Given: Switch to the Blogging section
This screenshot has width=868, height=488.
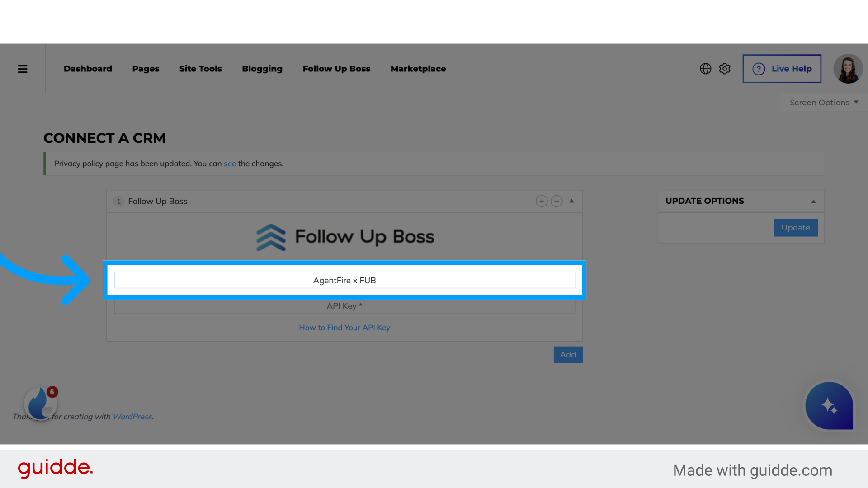Looking at the screenshot, I should click(262, 69).
